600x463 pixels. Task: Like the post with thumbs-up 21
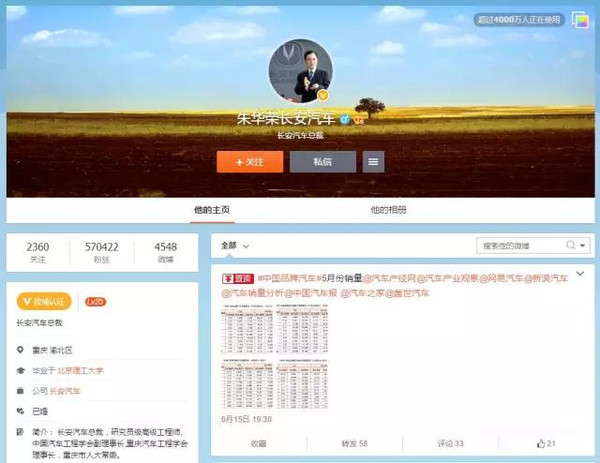click(546, 443)
